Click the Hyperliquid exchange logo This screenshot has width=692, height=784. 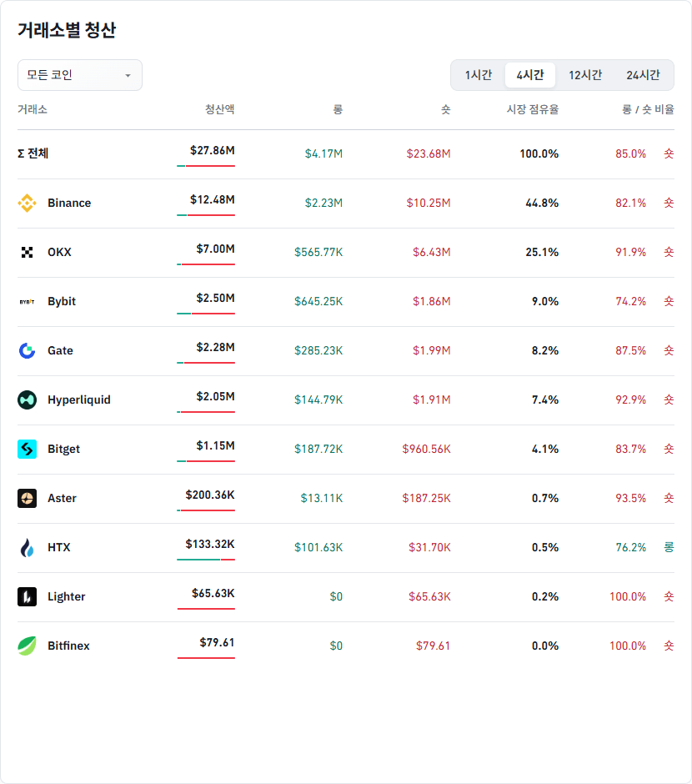point(27,400)
